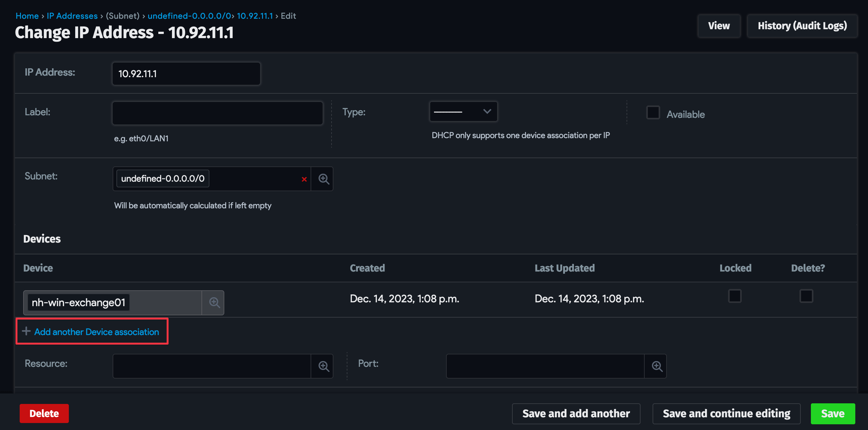
Task: Click the Last Updated date value
Action: point(589,299)
